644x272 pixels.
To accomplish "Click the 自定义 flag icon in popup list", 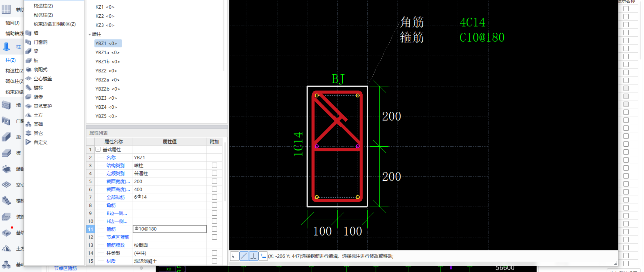I will click(29, 142).
